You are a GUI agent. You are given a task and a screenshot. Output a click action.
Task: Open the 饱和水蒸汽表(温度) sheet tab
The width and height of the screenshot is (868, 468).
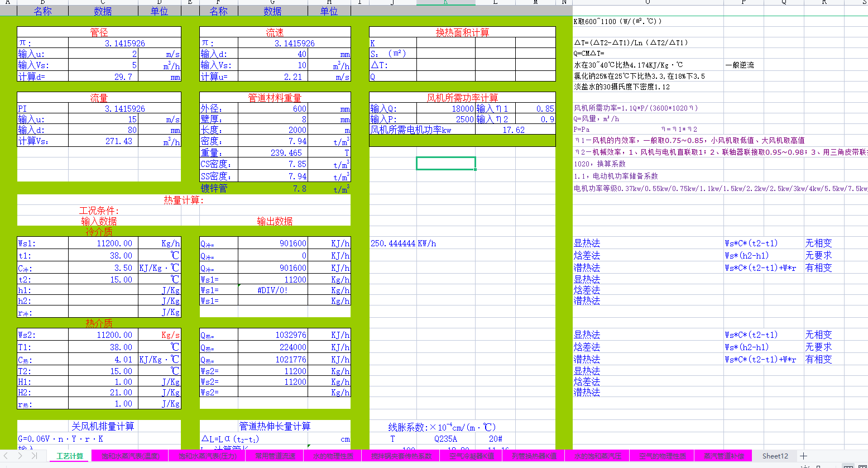point(131,456)
